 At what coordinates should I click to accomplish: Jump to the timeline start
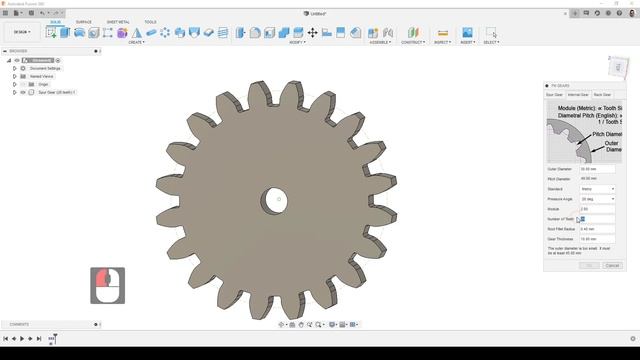coord(6,338)
